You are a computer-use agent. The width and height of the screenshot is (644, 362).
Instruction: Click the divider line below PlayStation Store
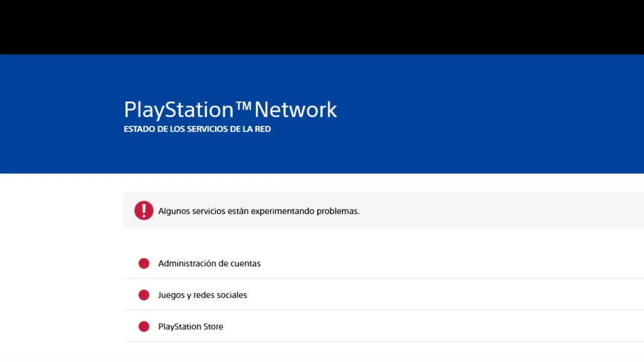(382, 341)
